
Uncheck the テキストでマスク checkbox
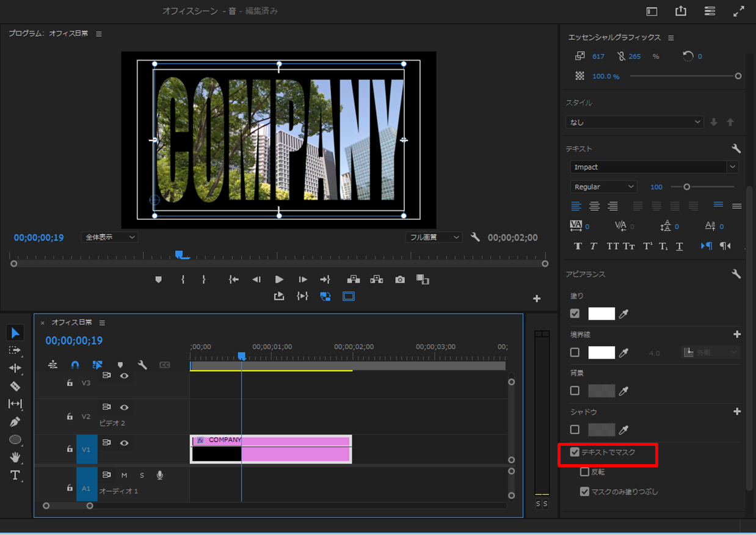[x=575, y=453]
